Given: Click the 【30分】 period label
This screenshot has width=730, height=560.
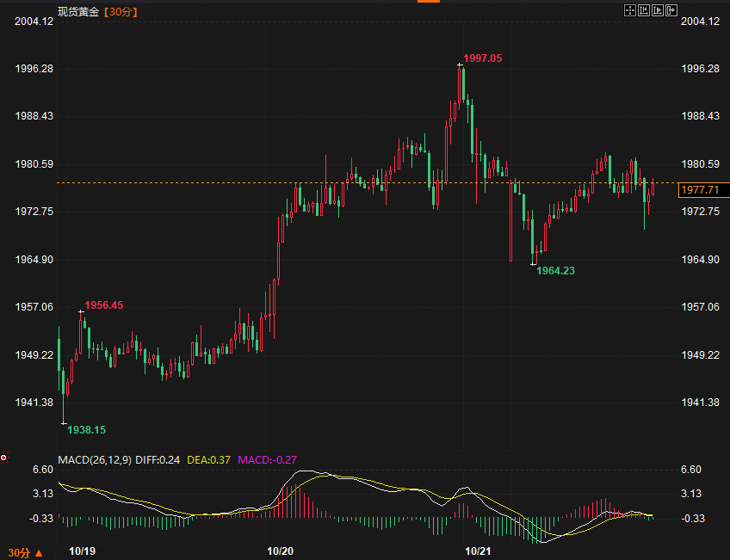Looking at the screenshot, I should [121, 12].
